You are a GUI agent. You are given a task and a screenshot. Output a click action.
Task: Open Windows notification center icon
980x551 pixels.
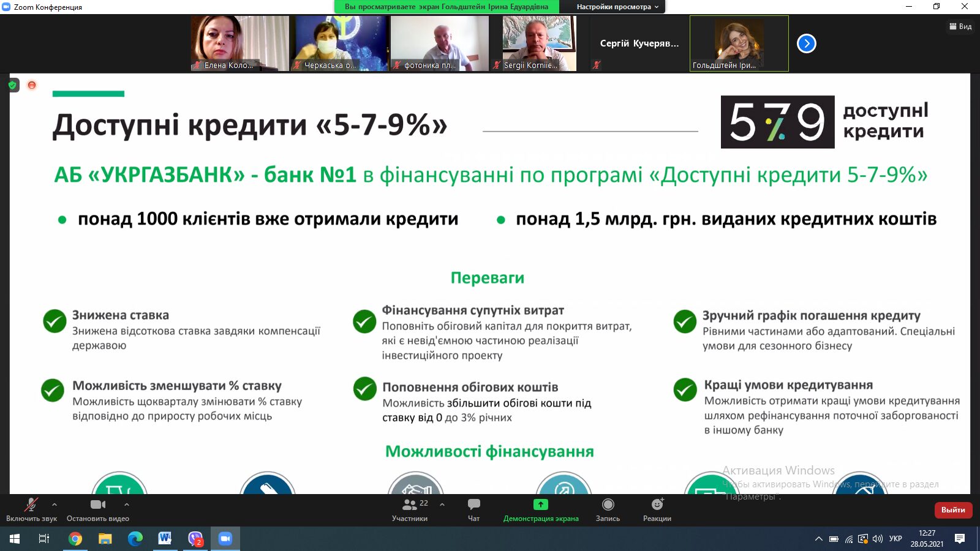click(960, 539)
